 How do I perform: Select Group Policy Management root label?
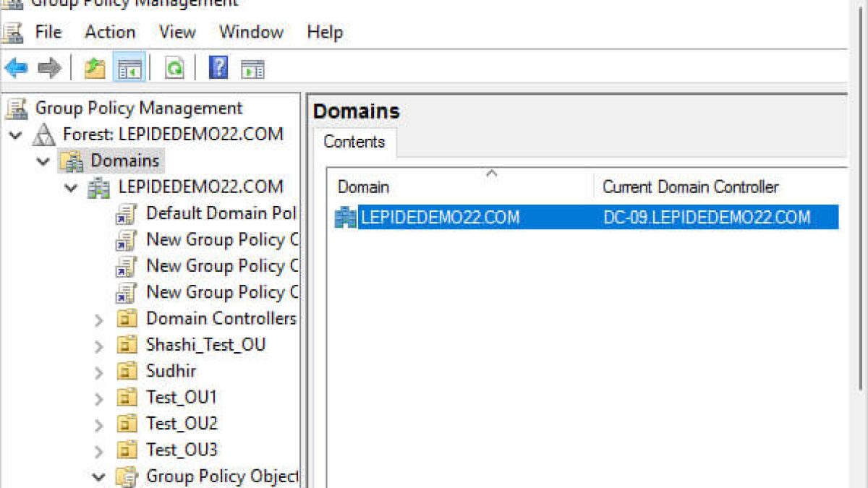pos(139,108)
